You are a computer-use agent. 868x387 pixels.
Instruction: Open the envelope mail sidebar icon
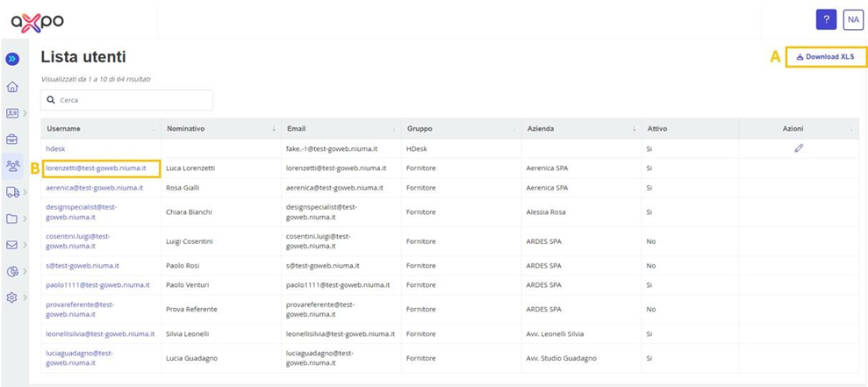tap(12, 245)
